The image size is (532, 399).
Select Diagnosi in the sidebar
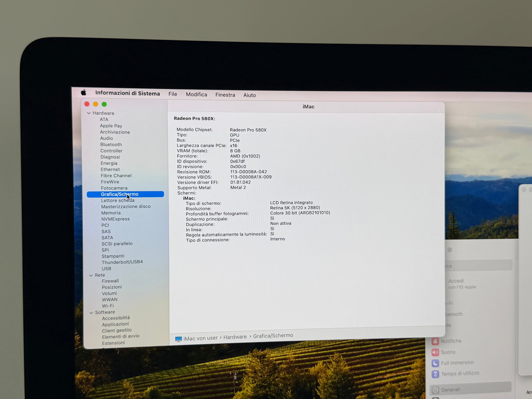pos(110,157)
